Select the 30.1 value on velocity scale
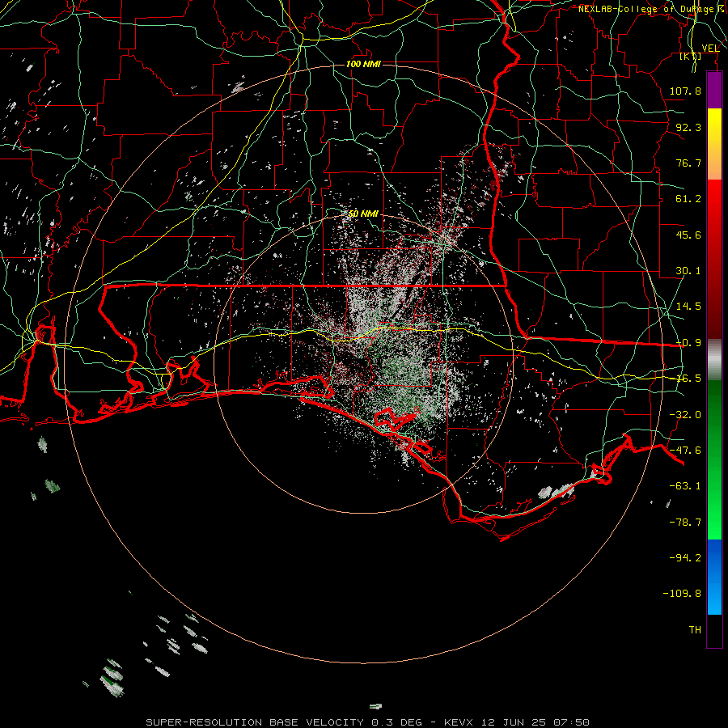This screenshot has width=728, height=728. tap(688, 271)
